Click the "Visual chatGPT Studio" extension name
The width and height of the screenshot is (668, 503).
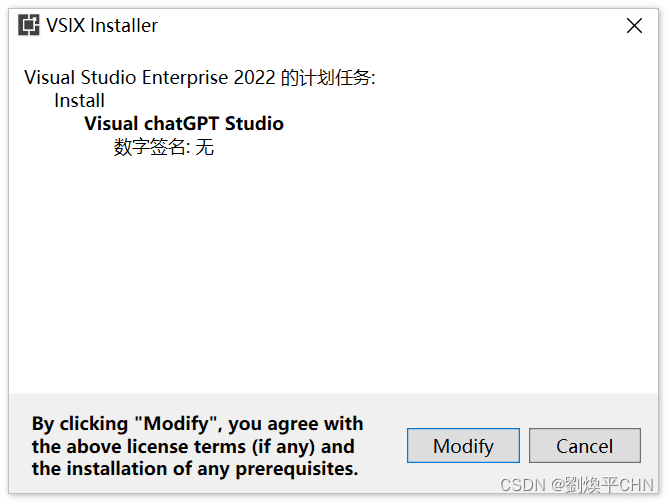(184, 124)
